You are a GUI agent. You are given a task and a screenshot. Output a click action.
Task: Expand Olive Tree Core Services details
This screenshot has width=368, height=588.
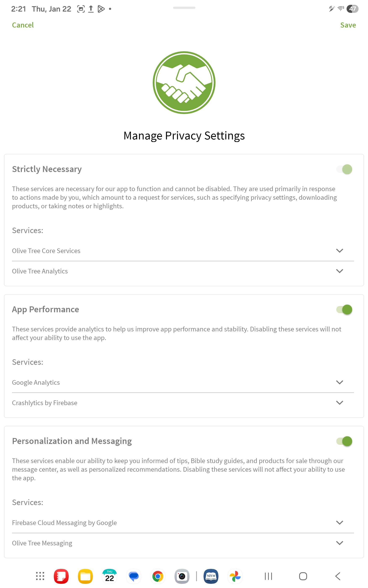coord(339,251)
